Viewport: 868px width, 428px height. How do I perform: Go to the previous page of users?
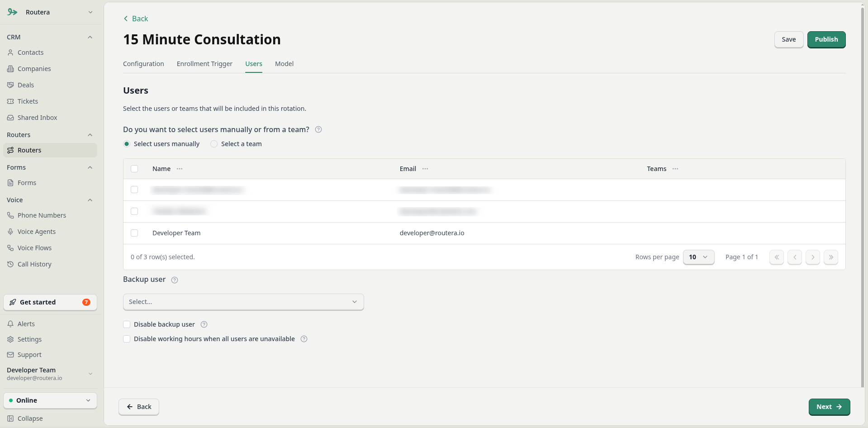[x=795, y=257]
